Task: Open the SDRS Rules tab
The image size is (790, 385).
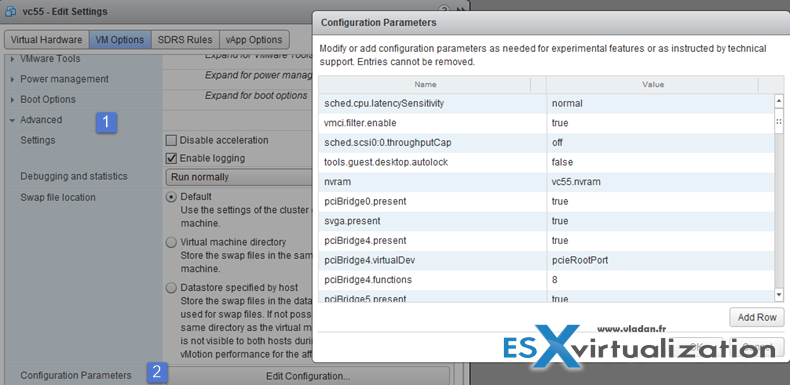Action: tap(185, 40)
